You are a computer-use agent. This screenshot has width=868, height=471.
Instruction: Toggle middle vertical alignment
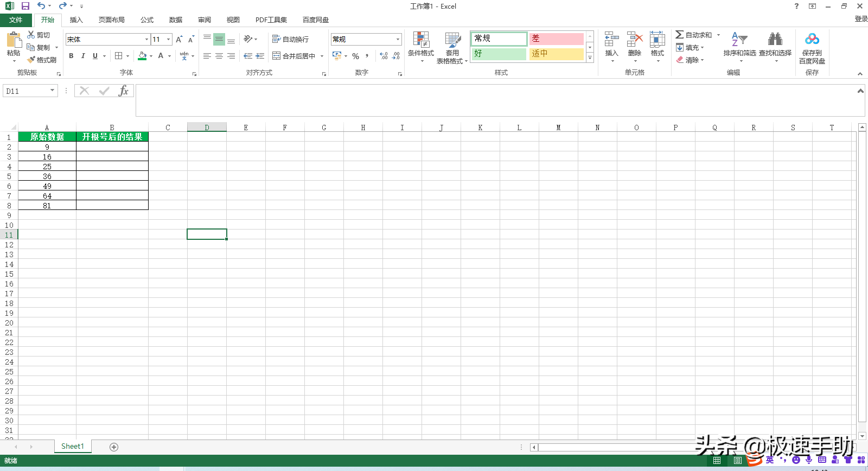(x=219, y=39)
